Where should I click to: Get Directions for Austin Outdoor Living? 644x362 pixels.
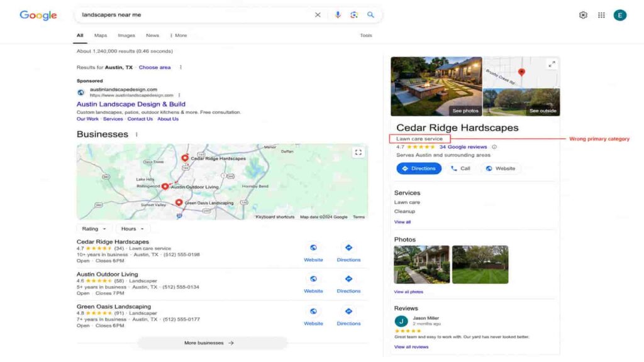click(348, 279)
